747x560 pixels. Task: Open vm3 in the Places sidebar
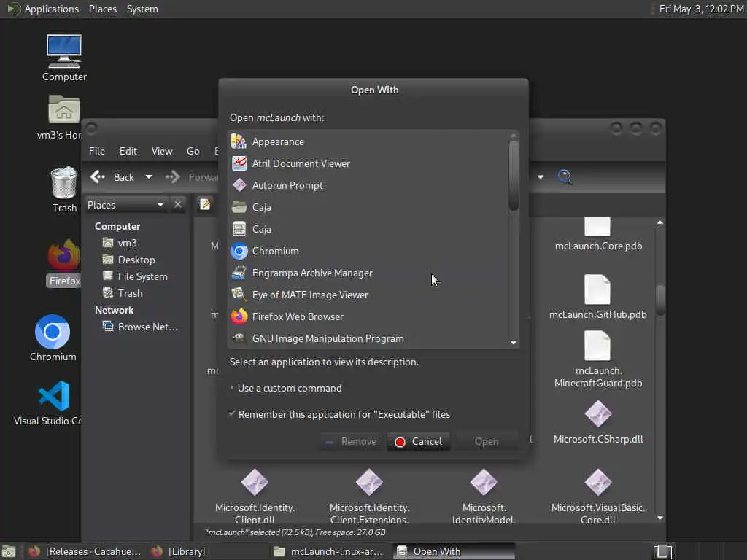pos(120,243)
